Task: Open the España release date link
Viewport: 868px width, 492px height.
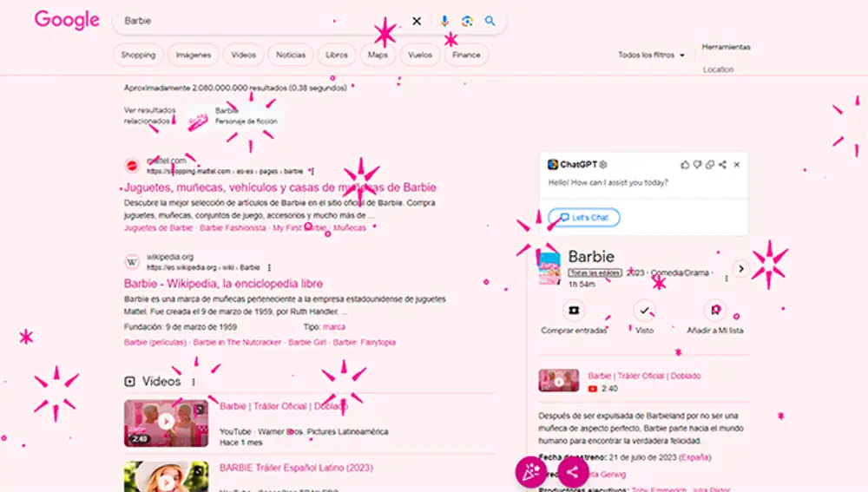Action: (695, 457)
